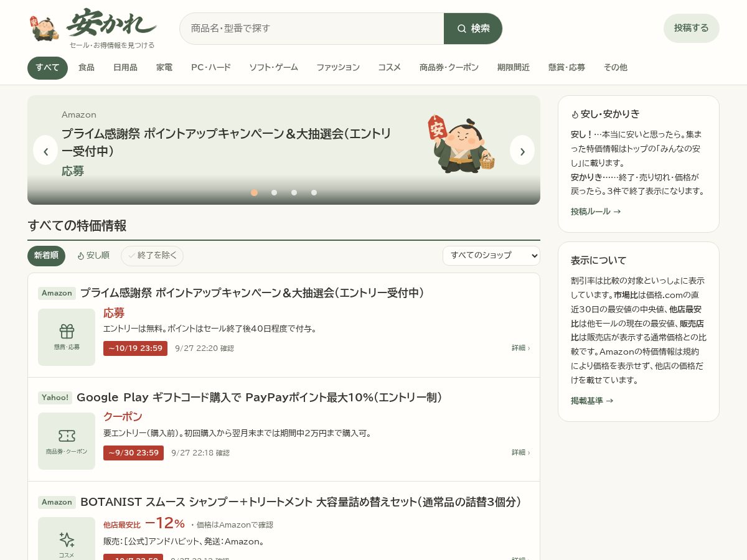Click the 9/27 22:20 確認 timestamp
Image resolution: width=747 pixels, height=560 pixels.
[204, 348]
